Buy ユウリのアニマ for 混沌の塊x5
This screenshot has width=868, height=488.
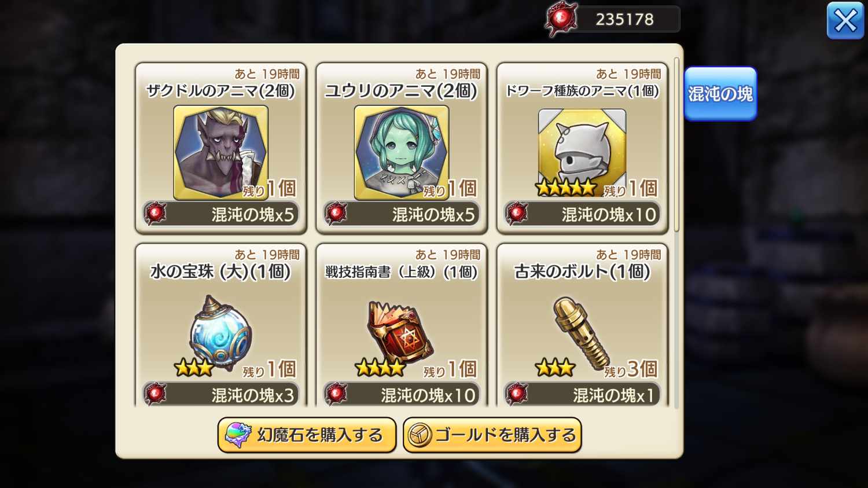coord(402,214)
